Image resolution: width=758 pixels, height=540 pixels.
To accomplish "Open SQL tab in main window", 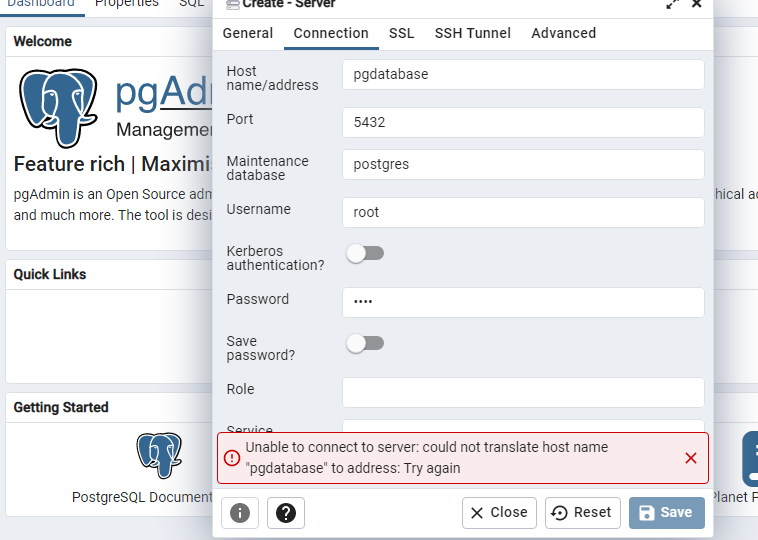I will point(191,5).
